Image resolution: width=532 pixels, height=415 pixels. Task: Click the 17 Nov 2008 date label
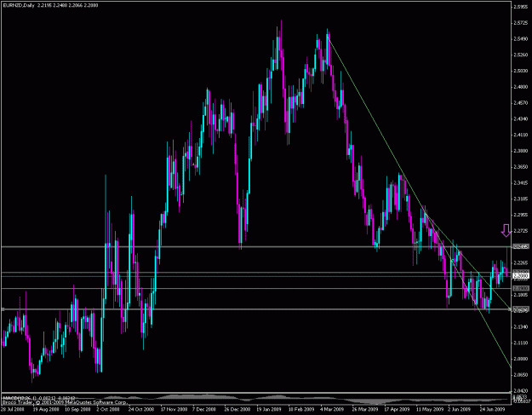174,410
